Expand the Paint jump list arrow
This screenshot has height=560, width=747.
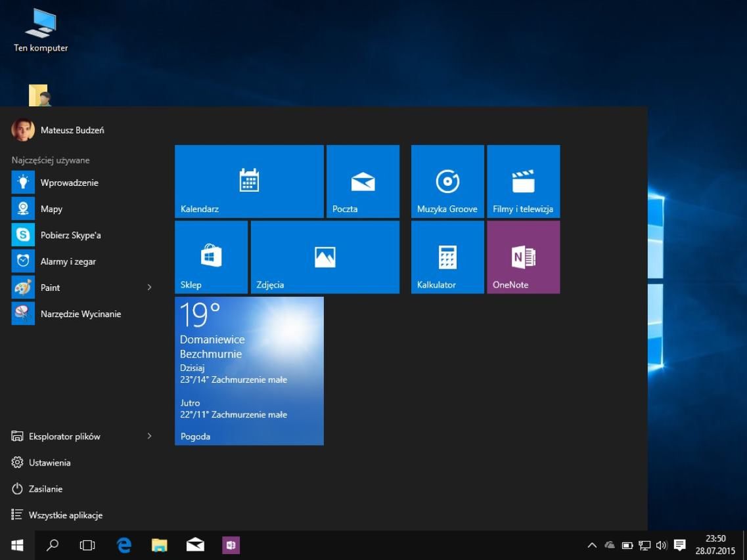pos(149,288)
